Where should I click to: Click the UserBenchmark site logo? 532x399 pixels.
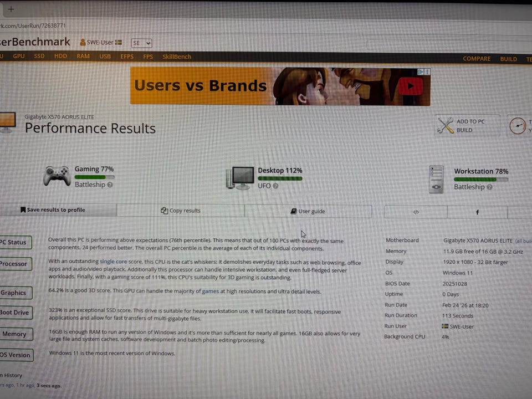35,42
